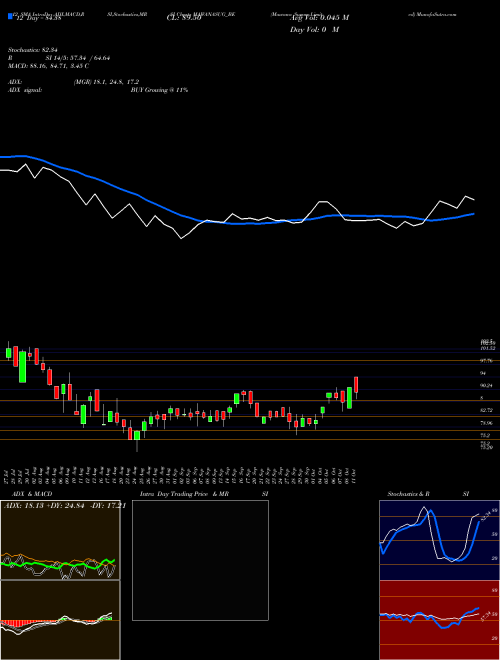This screenshot has width=500, height=660.
Task: Select the 'CL: 89.50' closing price text
Action: pos(184,18)
